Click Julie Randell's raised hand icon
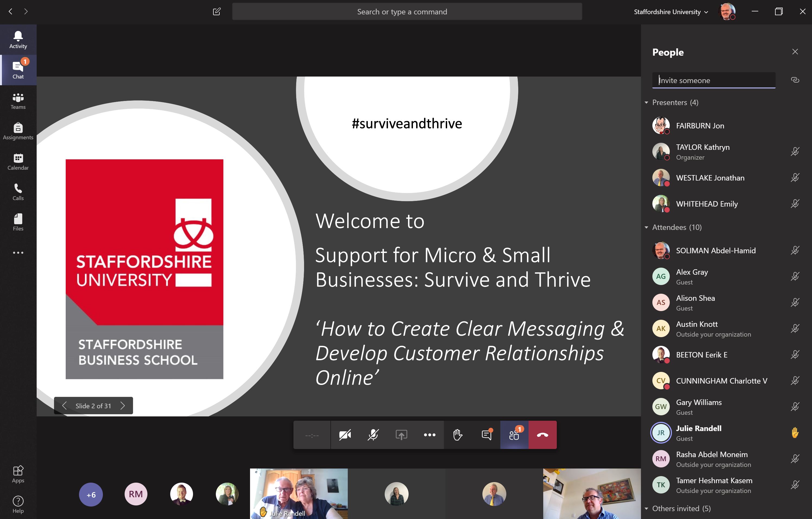Screen dimensions: 812x519 pyautogui.click(x=795, y=432)
